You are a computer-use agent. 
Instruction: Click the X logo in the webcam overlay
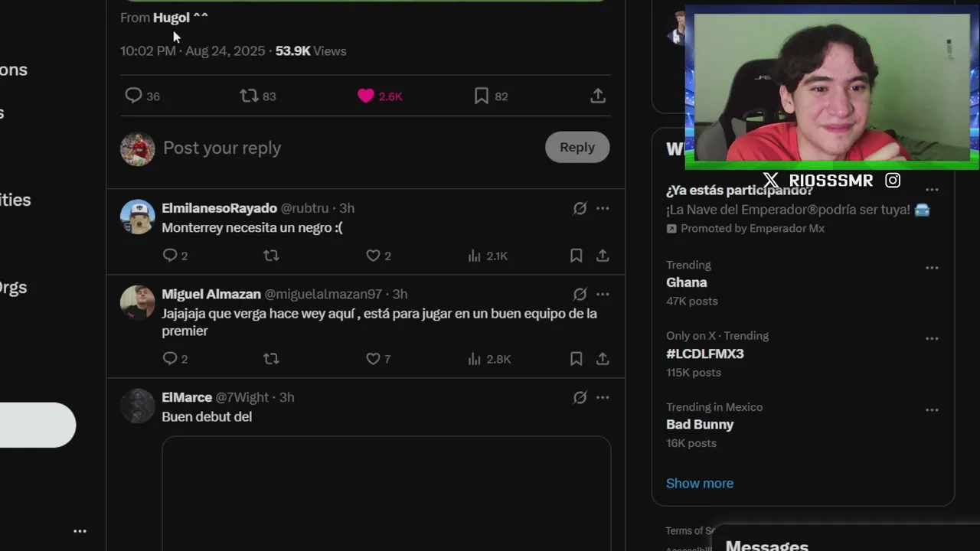771,181
